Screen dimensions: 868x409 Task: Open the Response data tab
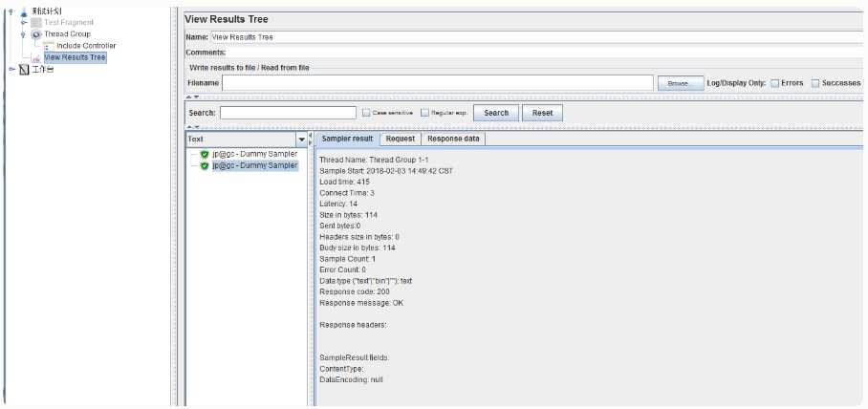pos(453,139)
